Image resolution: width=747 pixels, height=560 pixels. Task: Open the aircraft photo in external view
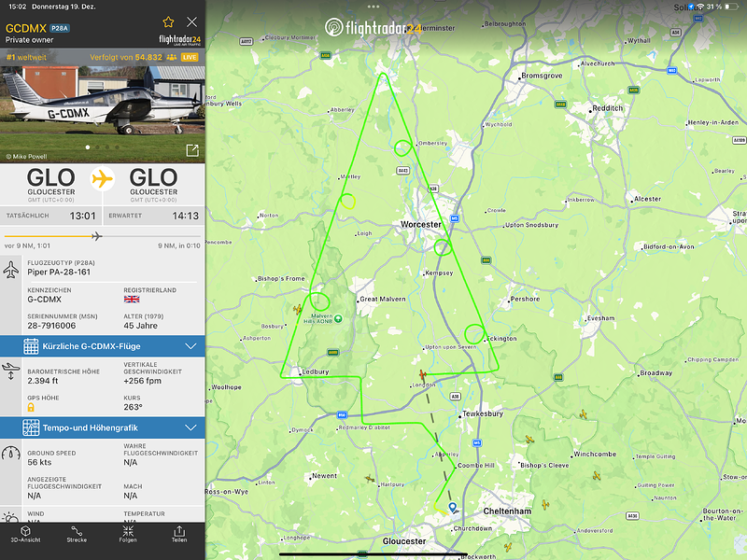[192, 150]
